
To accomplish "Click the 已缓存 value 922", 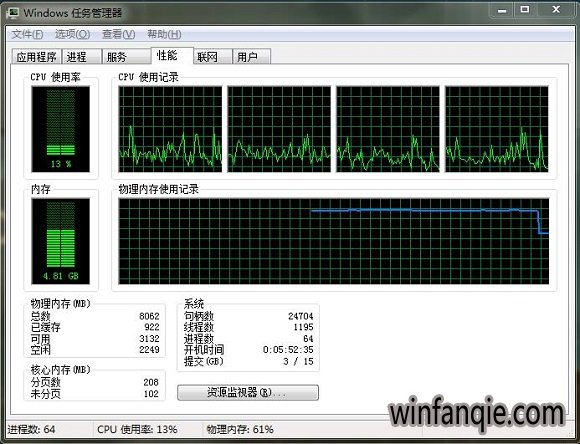I will pyautogui.click(x=152, y=327).
